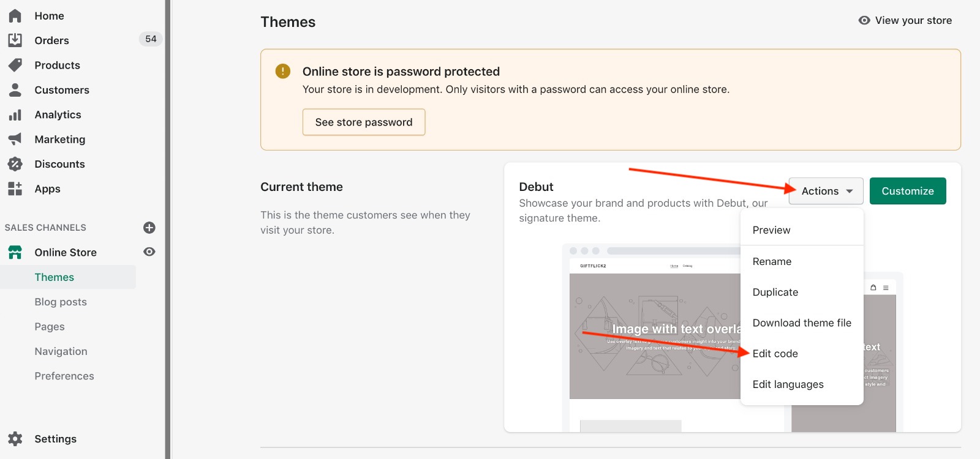Expand the Actions dropdown
The image size is (980, 459).
pos(826,191)
